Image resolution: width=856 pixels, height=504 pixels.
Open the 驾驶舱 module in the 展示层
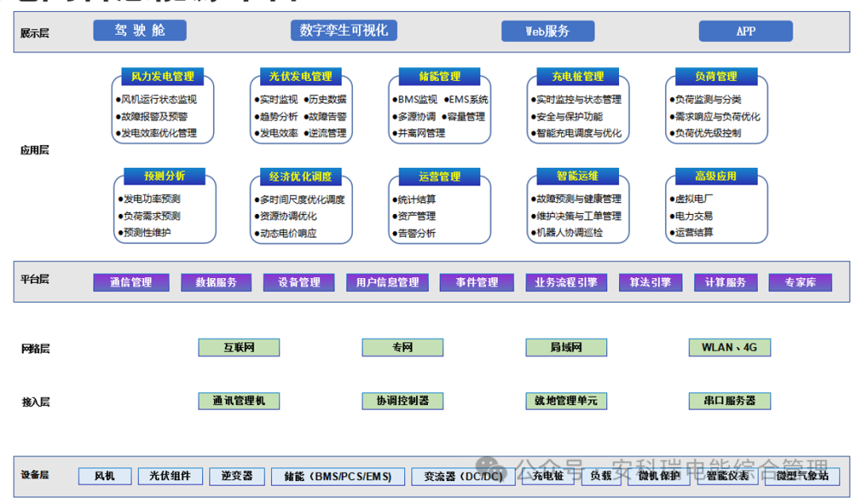tap(139, 30)
